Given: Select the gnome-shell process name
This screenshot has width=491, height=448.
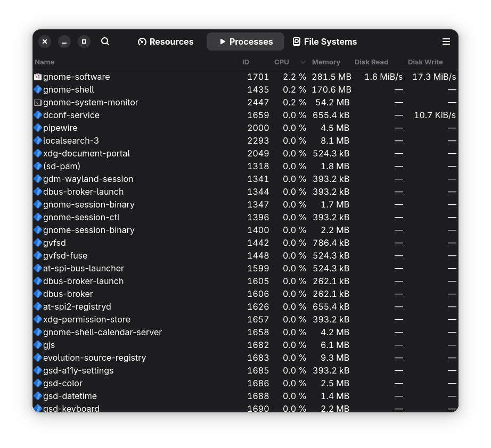Looking at the screenshot, I should [69, 90].
